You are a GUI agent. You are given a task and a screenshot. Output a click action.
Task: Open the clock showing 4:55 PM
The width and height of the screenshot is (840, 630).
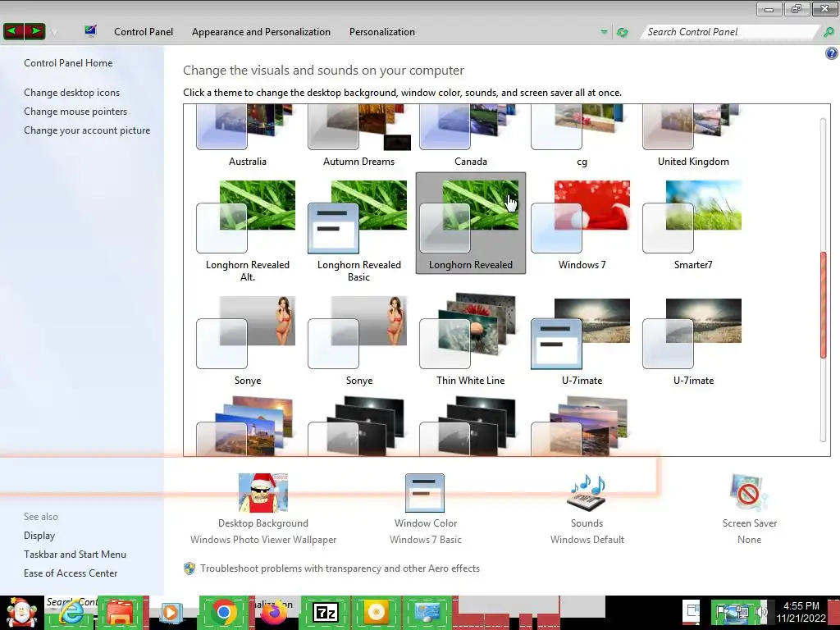click(801, 612)
